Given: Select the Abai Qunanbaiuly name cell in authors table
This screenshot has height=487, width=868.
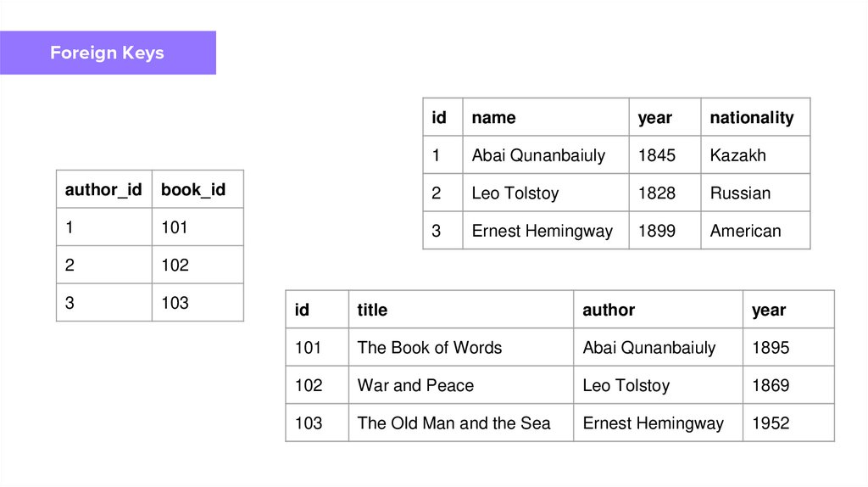Looking at the screenshot, I should pyautogui.click(x=545, y=155).
